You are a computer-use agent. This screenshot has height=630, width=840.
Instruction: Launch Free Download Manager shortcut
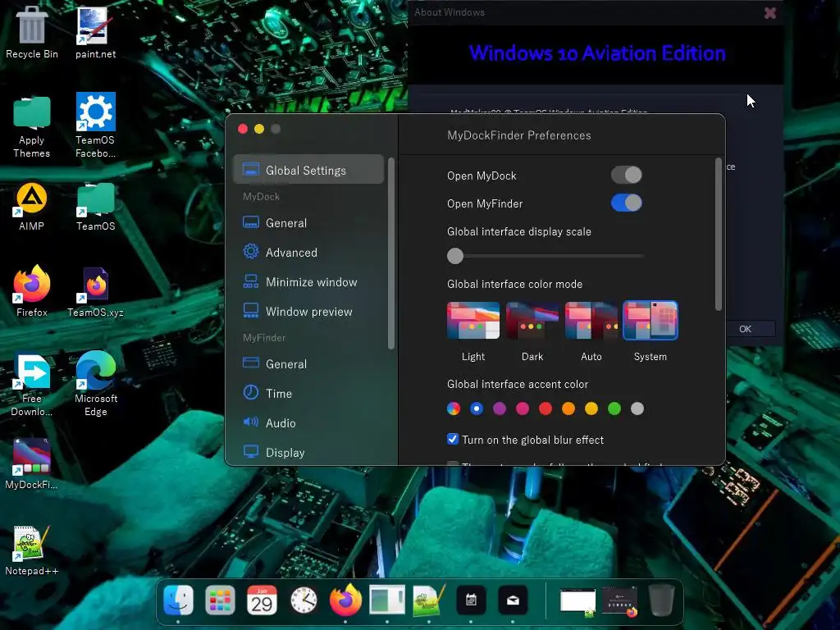(x=32, y=385)
